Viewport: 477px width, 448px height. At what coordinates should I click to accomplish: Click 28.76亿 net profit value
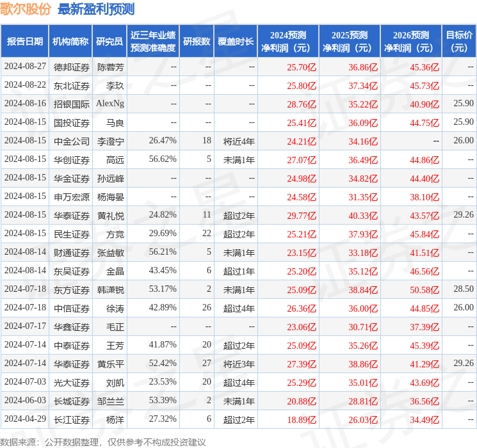(x=302, y=104)
